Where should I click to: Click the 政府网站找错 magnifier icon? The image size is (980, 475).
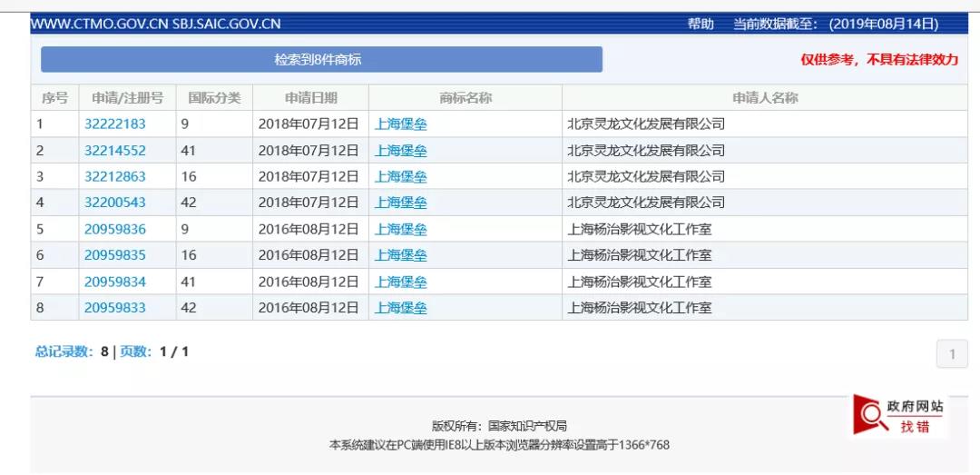tap(871, 415)
